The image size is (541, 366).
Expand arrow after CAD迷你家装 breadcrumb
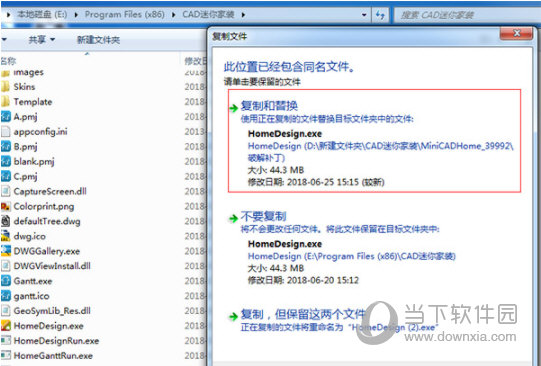243,15
